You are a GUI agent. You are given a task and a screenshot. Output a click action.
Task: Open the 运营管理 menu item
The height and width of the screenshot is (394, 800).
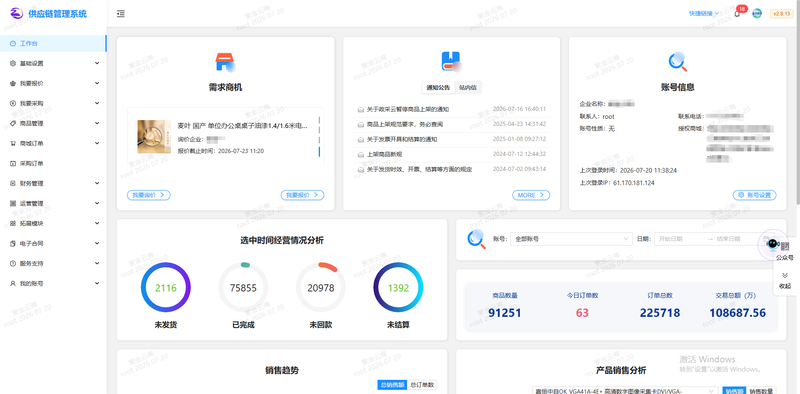(53, 204)
